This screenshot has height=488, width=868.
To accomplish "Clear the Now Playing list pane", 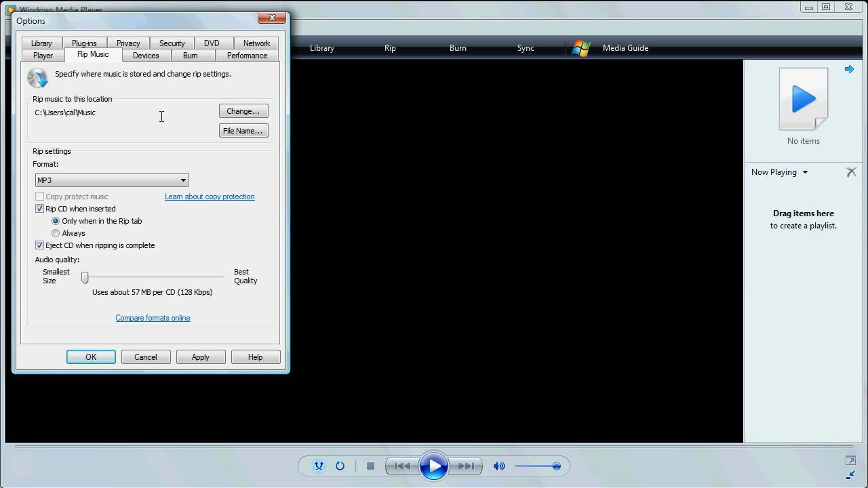I will pyautogui.click(x=851, y=172).
